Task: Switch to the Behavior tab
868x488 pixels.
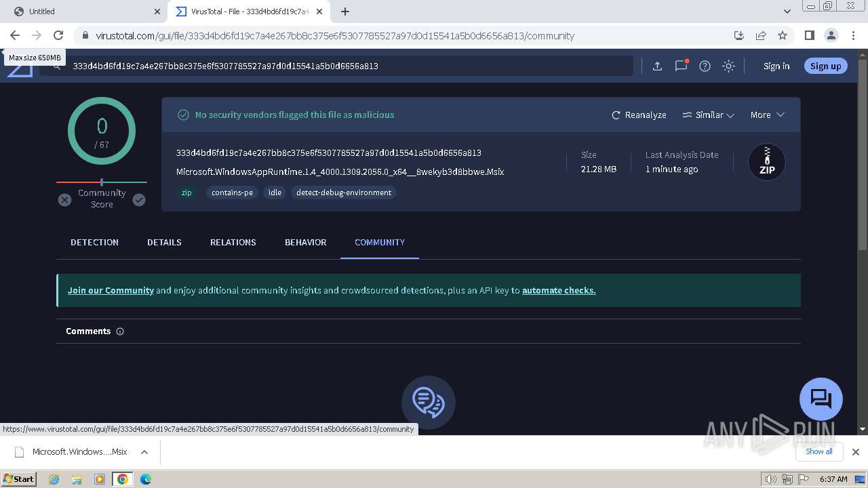Action: pos(305,243)
